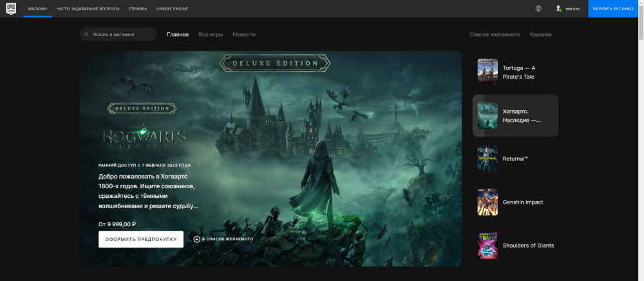The image size is (644, 281).
Task: Select the Returnal thumbnail
Action: pyautogui.click(x=488, y=159)
